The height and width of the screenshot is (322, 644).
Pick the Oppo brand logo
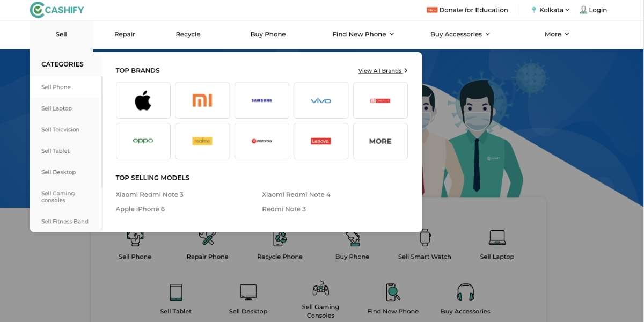[x=143, y=141]
